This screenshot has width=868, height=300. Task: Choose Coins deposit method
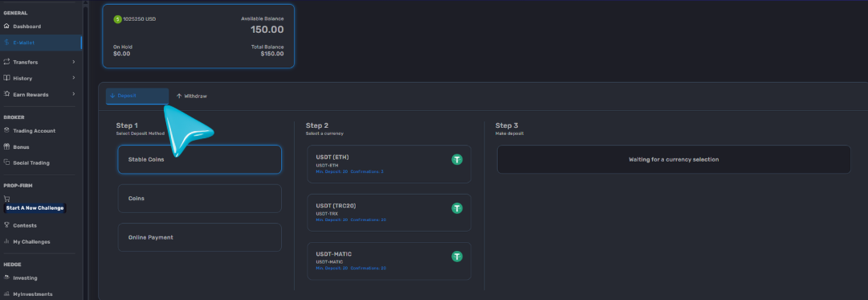tap(199, 199)
